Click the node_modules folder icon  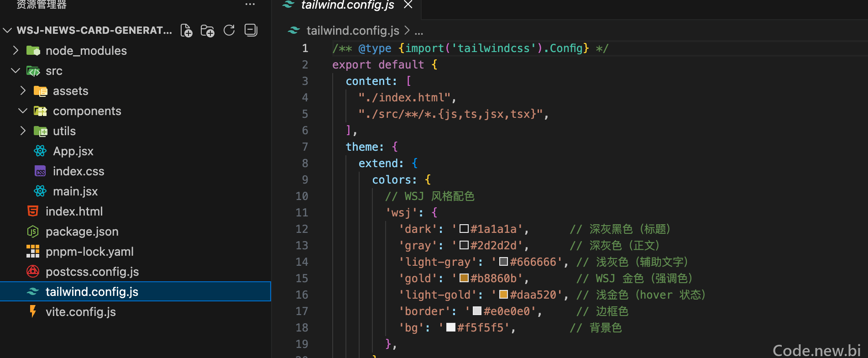[33, 50]
